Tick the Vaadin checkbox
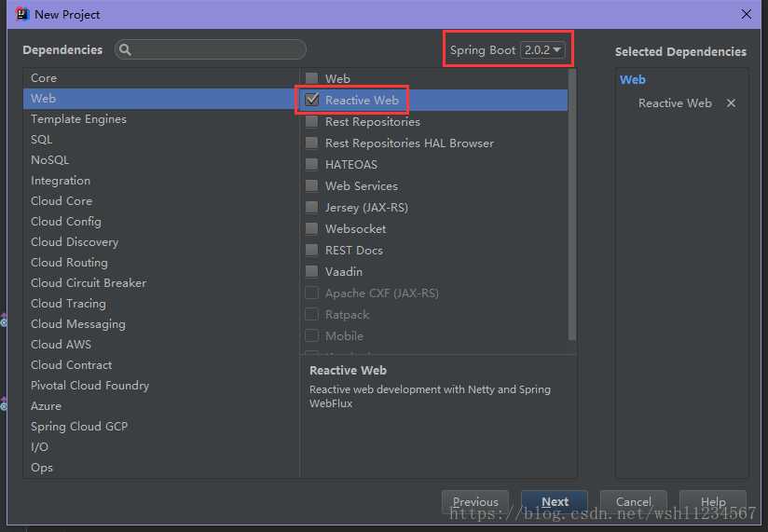The height and width of the screenshot is (532, 768). (x=311, y=272)
